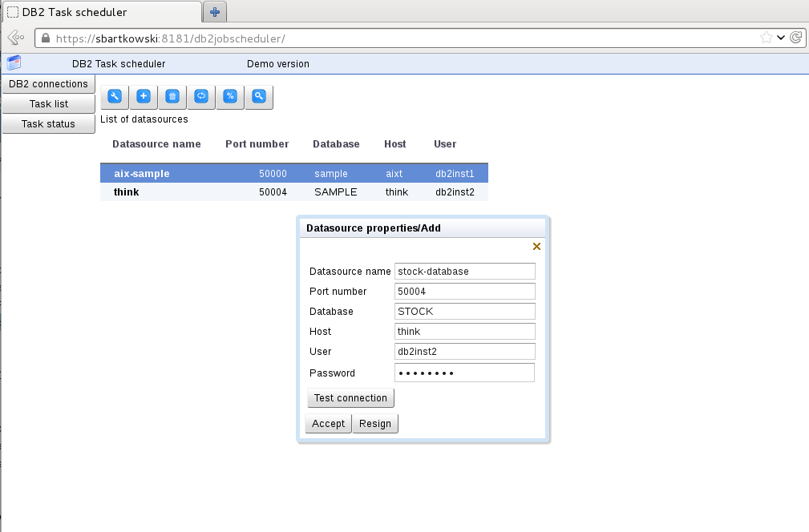Screen dimensions: 809x532
Task: Open the trash icon to delete the datasource
Action: [172, 96]
